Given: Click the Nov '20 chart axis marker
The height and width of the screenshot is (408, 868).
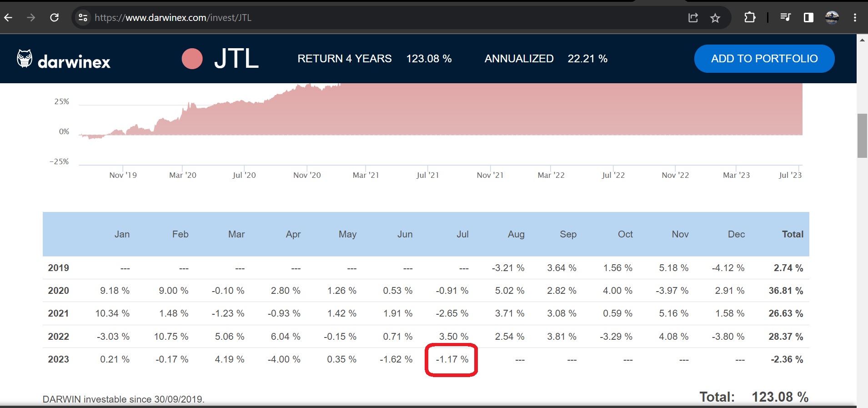Looking at the screenshot, I should point(307,175).
